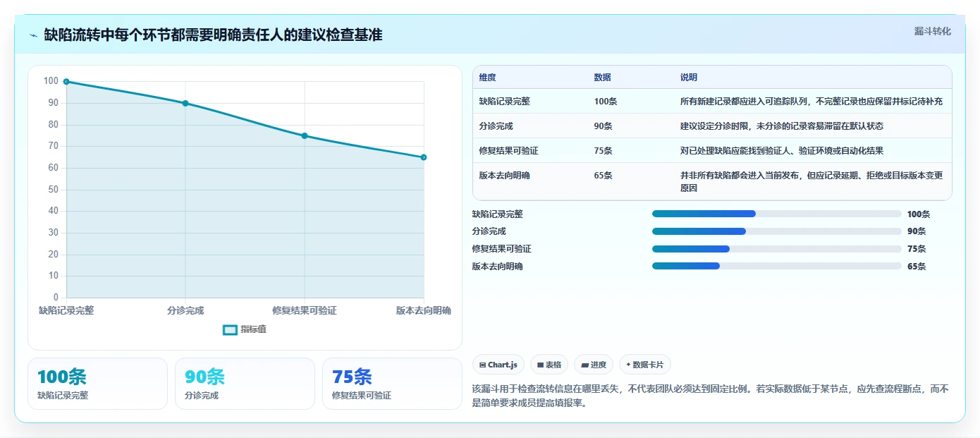This screenshot has height=438, width=980.
Task: Click the 缺陷记录完整 progress bar
Action: (776, 214)
